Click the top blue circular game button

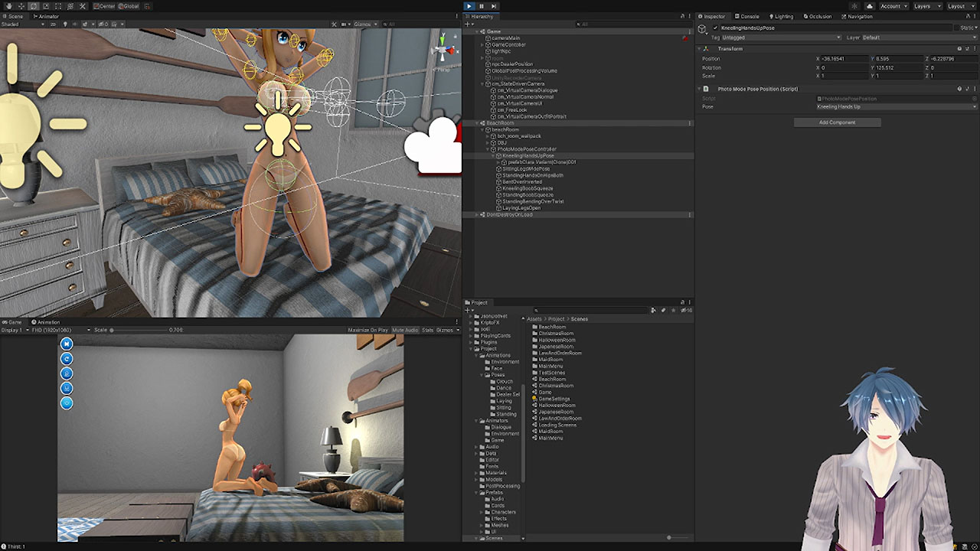67,344
